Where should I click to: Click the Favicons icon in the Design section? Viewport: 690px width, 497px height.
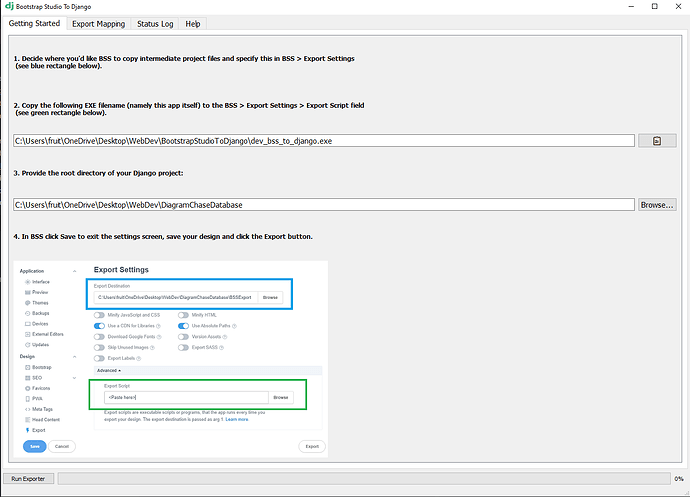28,388
